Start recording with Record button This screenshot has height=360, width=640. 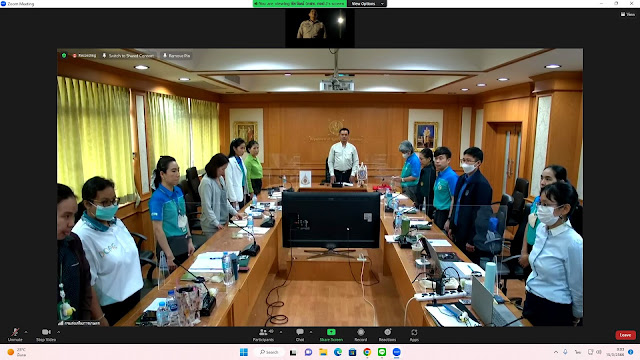coord(360,334)
